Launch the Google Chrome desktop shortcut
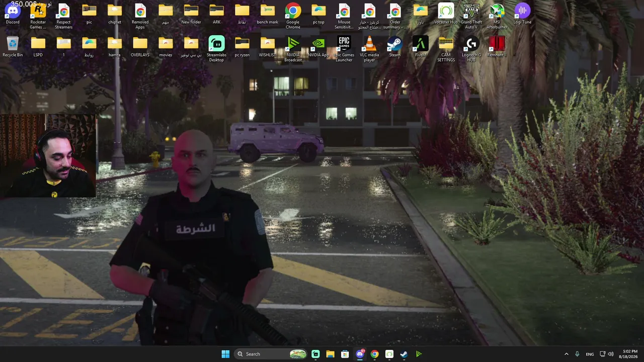The height and width of the screenshot is (362, 644). (x=293, y=16)
